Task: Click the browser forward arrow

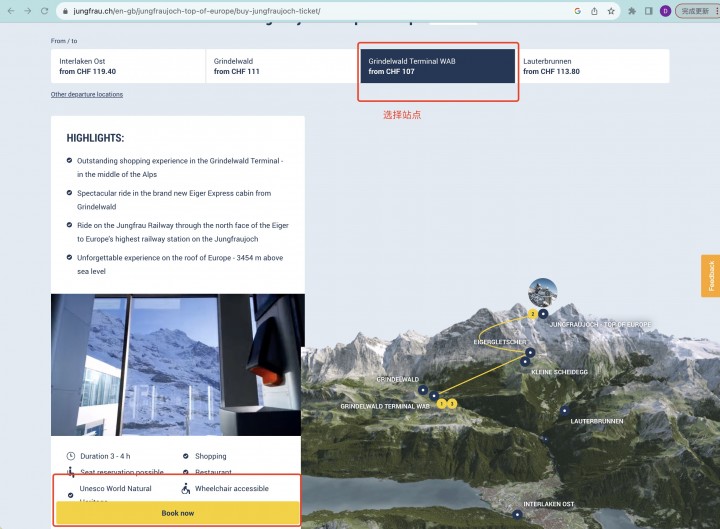Action: tap(28, 11)
